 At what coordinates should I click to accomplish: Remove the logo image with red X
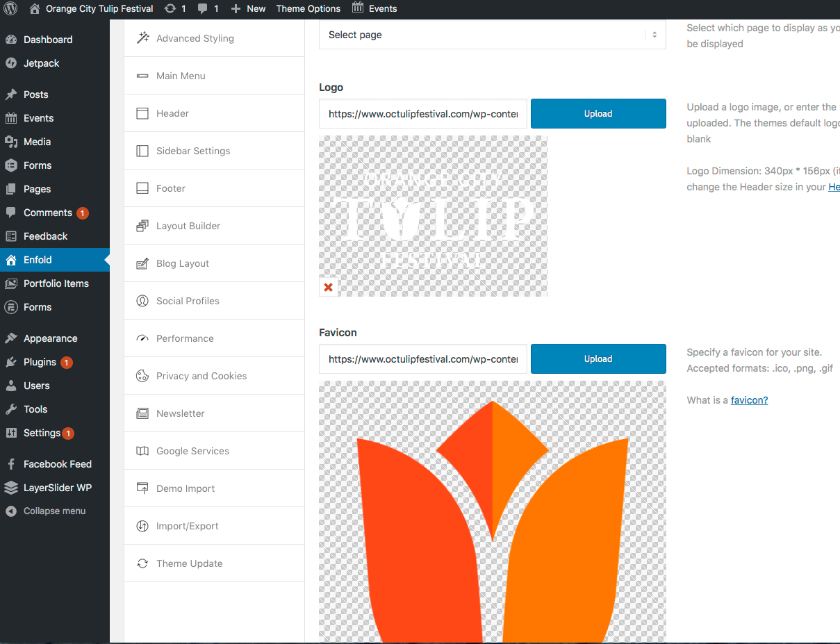[328, 287]
